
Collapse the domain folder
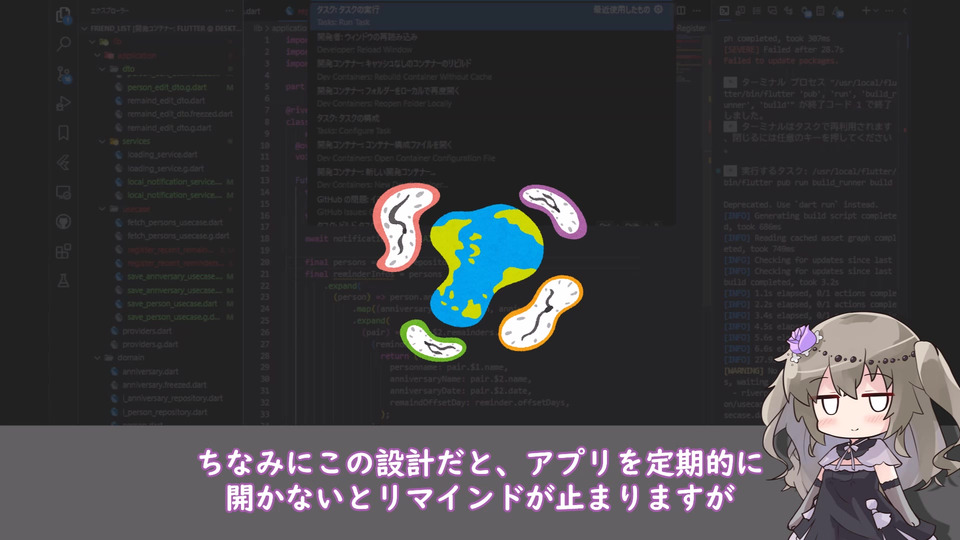[x=97, y=358]
